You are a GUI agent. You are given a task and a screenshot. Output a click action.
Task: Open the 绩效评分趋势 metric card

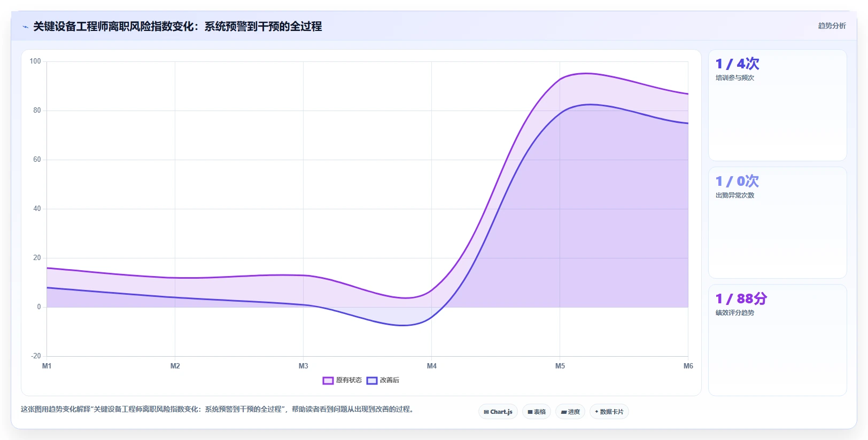(x=778, y=340)
